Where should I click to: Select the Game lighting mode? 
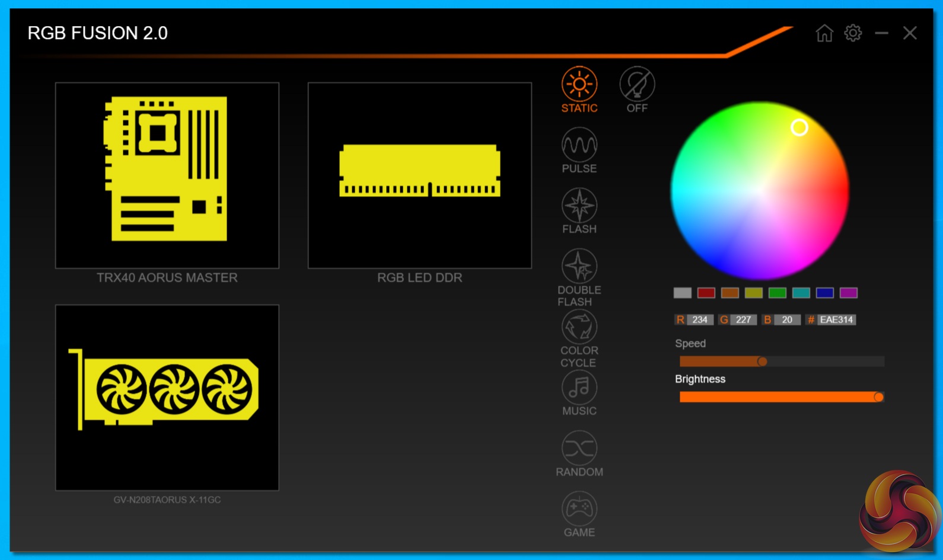tap(579, 508)
